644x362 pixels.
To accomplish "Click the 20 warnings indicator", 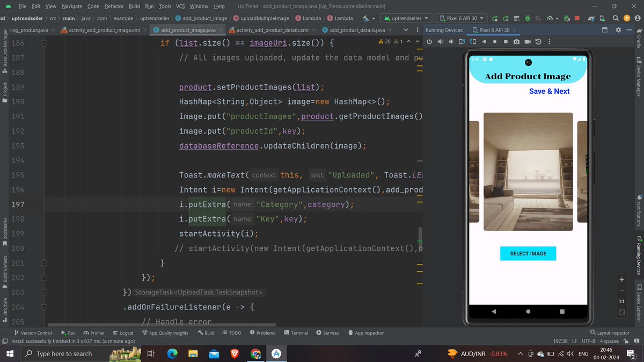I will point(384,41).
